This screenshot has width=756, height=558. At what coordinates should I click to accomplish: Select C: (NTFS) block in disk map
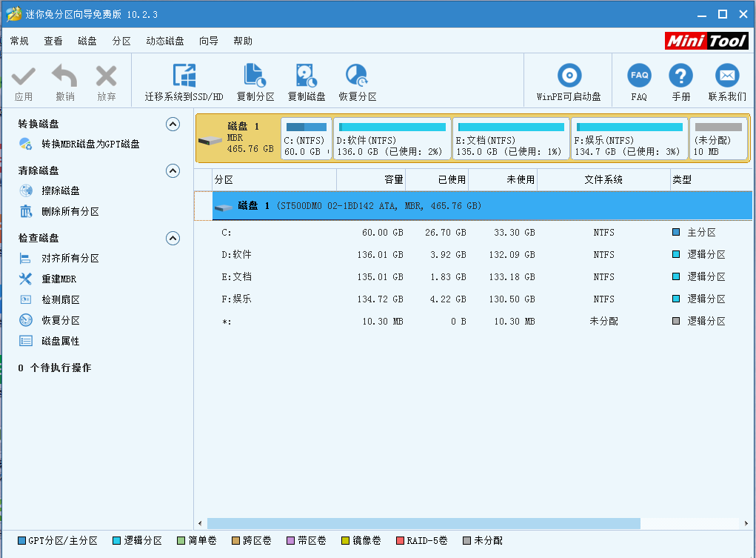click(306, 139)
